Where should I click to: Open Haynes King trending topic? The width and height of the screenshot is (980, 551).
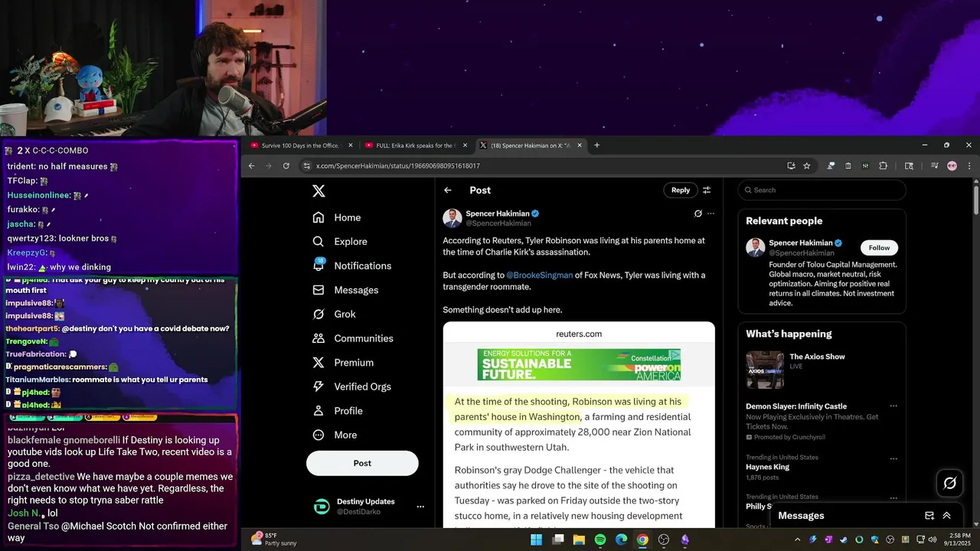(769, 467)
